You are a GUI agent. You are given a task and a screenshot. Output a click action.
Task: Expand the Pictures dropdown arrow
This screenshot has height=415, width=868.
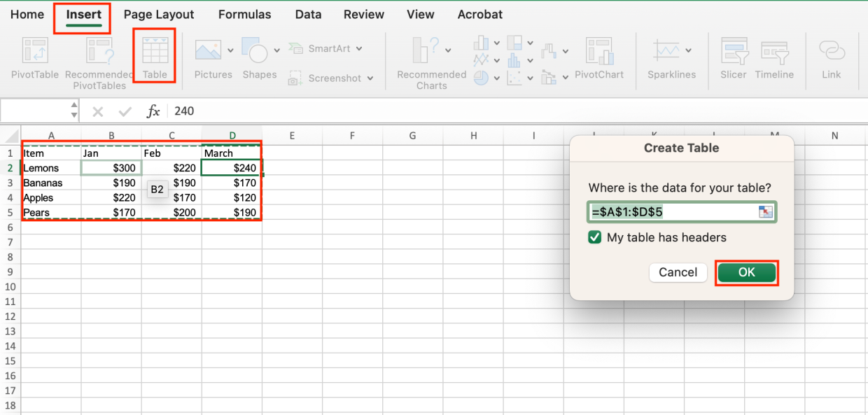coord(230,51)
